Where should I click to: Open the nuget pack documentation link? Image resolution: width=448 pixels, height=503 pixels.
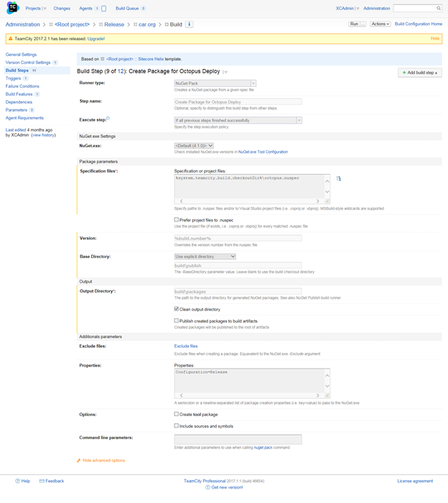point(263,448)
